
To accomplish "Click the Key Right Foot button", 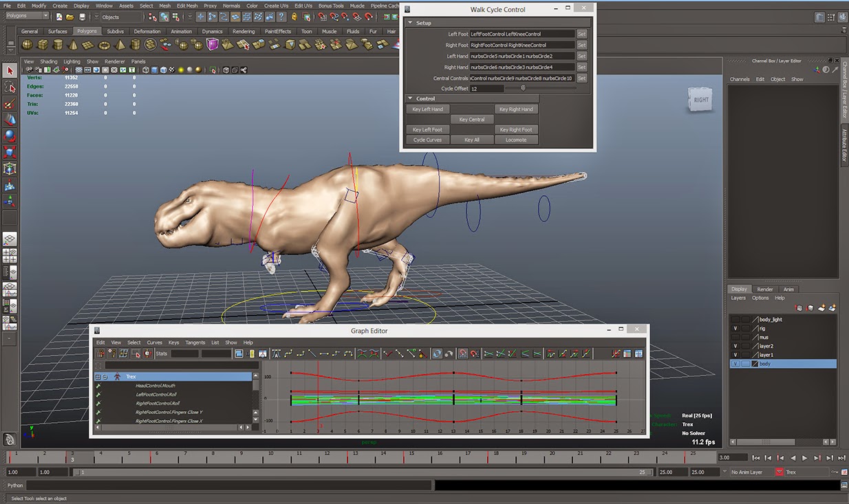I will click(x=516, y=129).
